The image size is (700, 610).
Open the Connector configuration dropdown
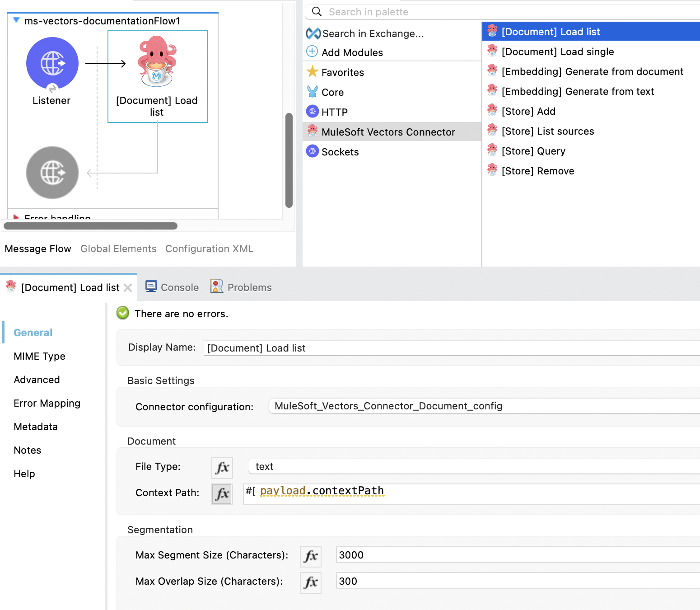point(484,406)
